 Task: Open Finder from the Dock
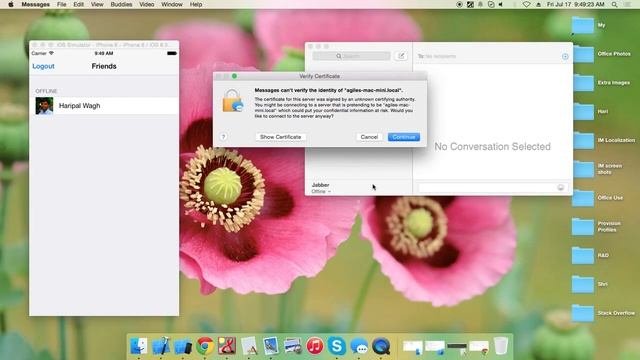138,346
